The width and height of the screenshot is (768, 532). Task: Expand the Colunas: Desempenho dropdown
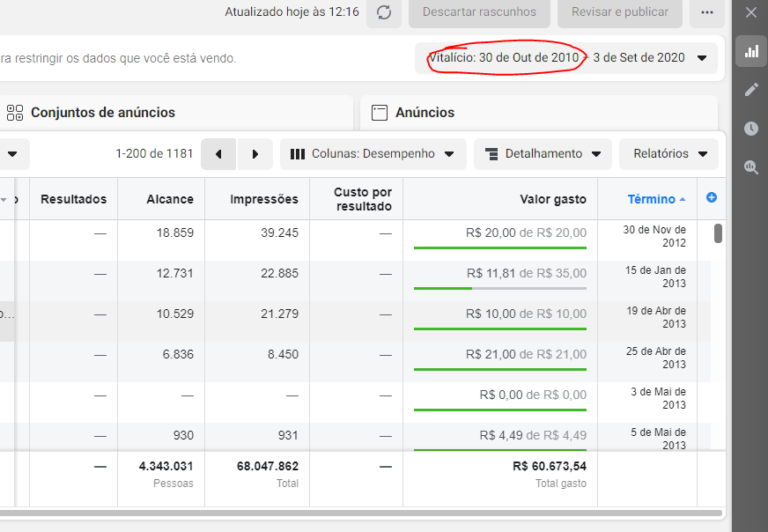(x=373, y=154)
